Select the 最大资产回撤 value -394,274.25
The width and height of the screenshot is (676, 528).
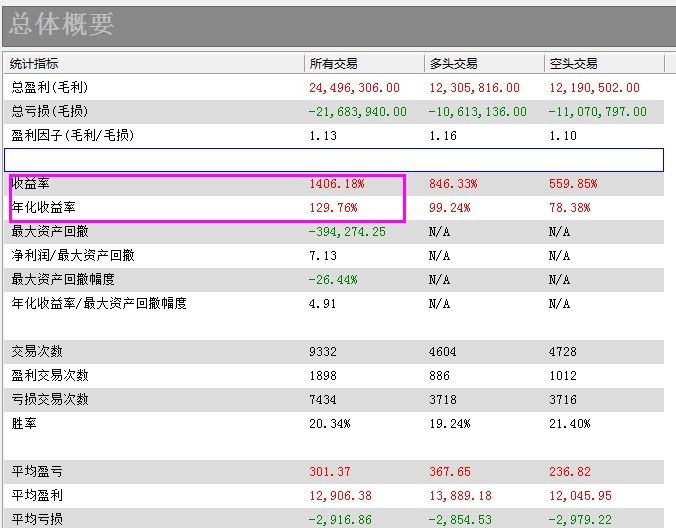tap(347, 232)
